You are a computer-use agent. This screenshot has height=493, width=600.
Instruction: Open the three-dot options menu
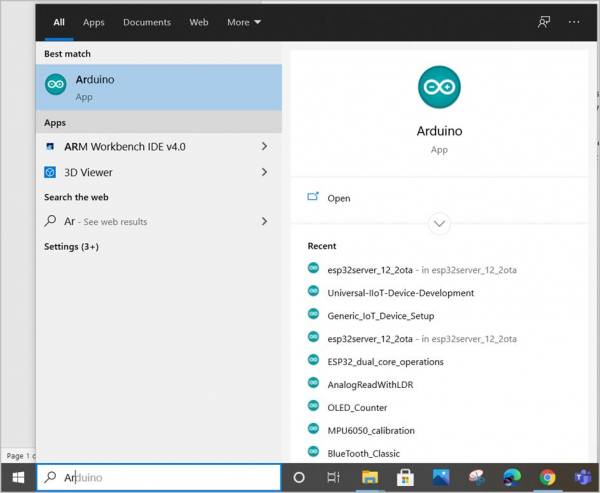point(574,22)
